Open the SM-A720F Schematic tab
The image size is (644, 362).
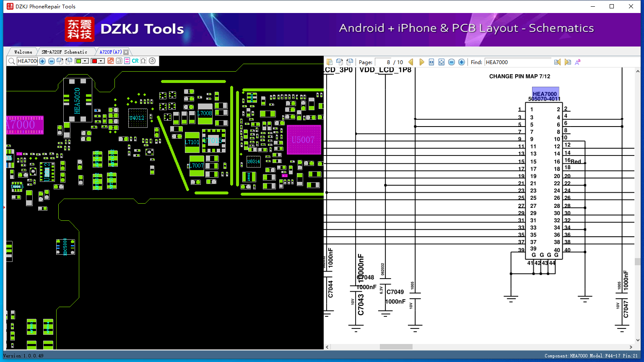coord(64,52)
